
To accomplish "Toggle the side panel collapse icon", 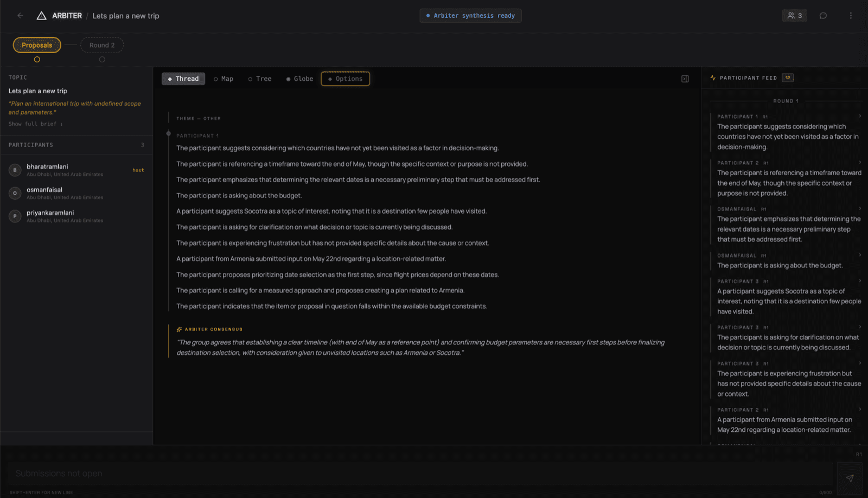I will 685,79.
